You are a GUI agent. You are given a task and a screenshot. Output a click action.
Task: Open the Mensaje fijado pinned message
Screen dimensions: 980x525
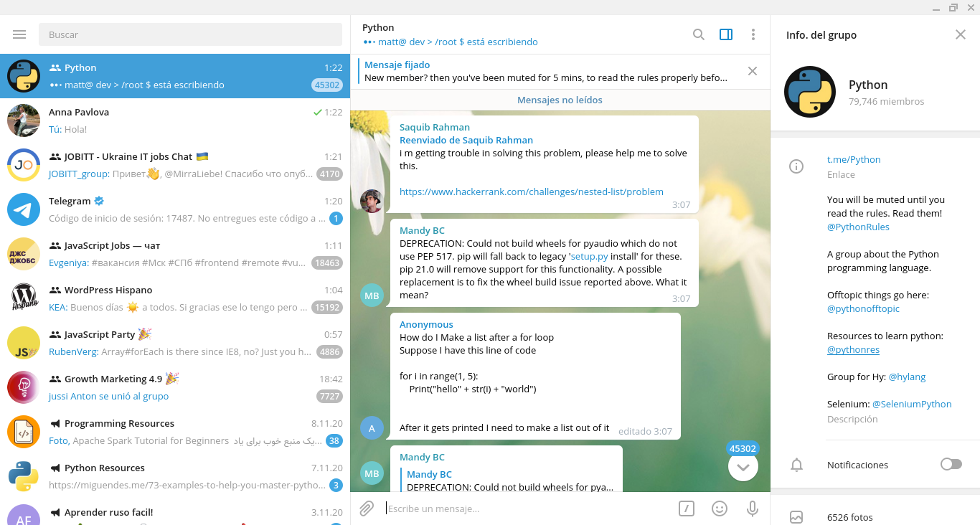(x=545, y=71)
